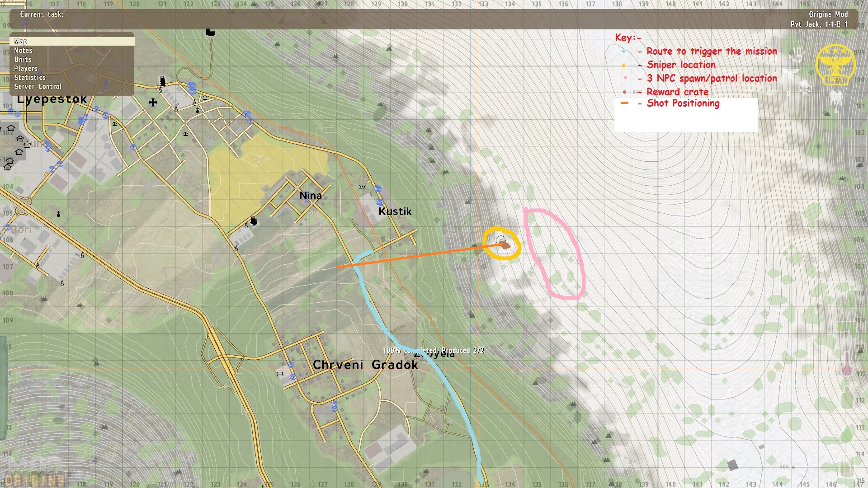Click the yellow eagle badge showing 15675
The image size is (868, 488).
click(835, 65)
